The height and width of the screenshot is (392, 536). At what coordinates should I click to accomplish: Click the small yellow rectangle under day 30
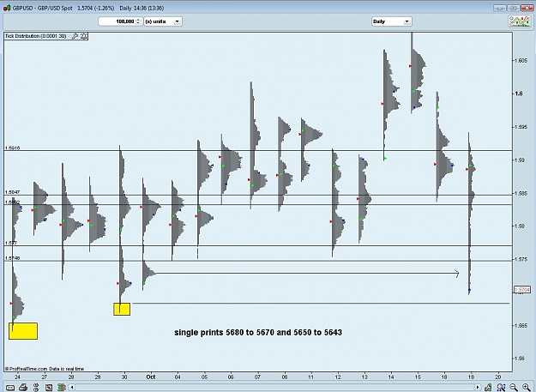click(122, 309)
